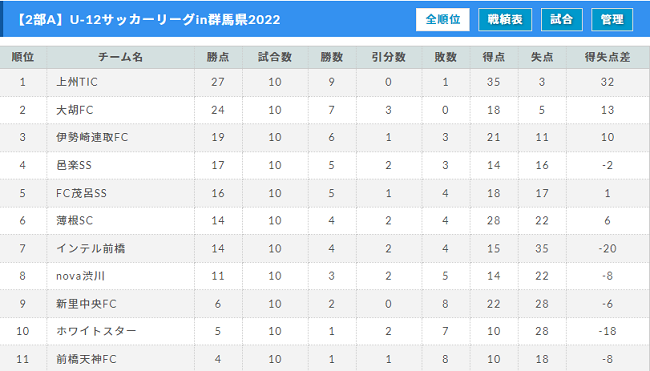Select the 上州TIC team row
This screenshot has width=650, height=371.
click(325, 82)
